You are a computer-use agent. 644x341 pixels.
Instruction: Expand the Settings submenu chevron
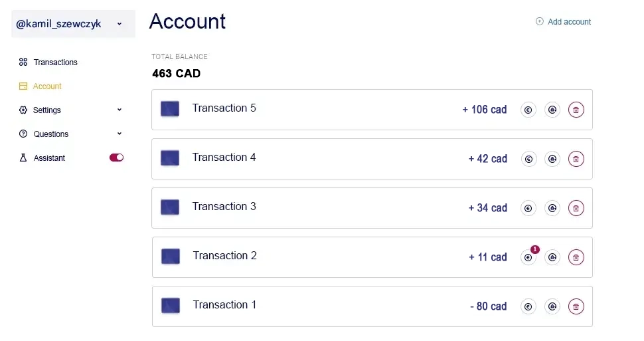(120, 110)
